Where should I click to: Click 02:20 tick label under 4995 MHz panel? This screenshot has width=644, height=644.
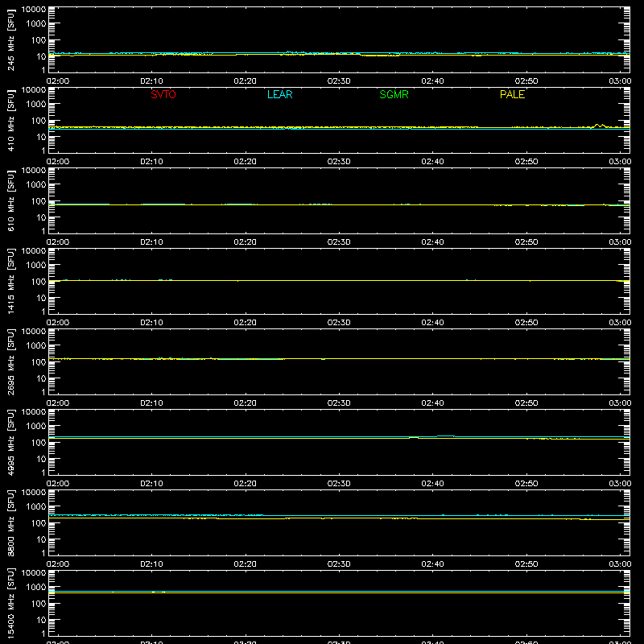tap(246, 484)
